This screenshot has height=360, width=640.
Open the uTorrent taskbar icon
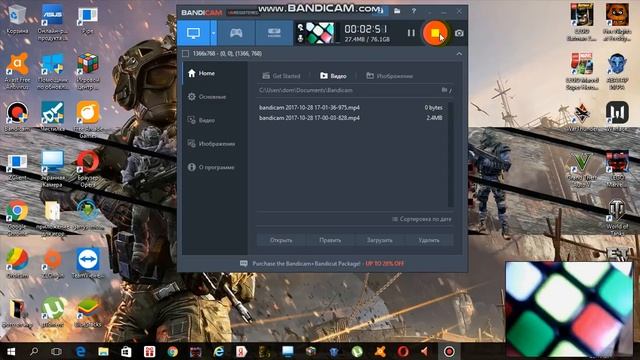(357, 351)
